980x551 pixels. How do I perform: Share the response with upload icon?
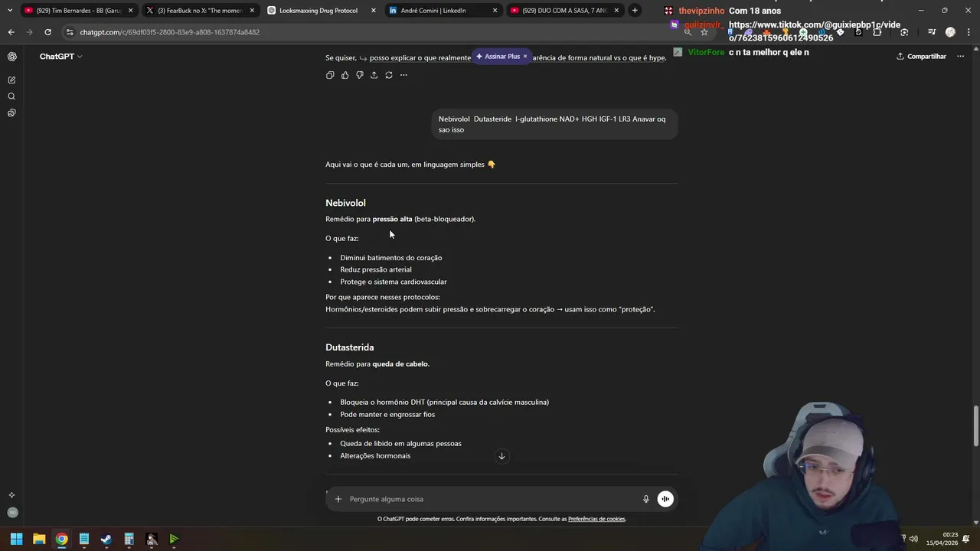(x=374, y=75)
